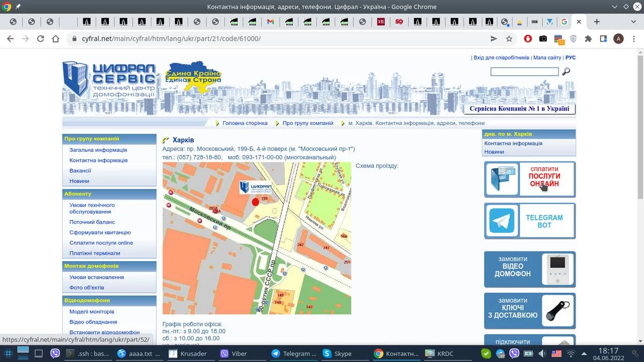Click into the site search text field

(x=524, y=72)
